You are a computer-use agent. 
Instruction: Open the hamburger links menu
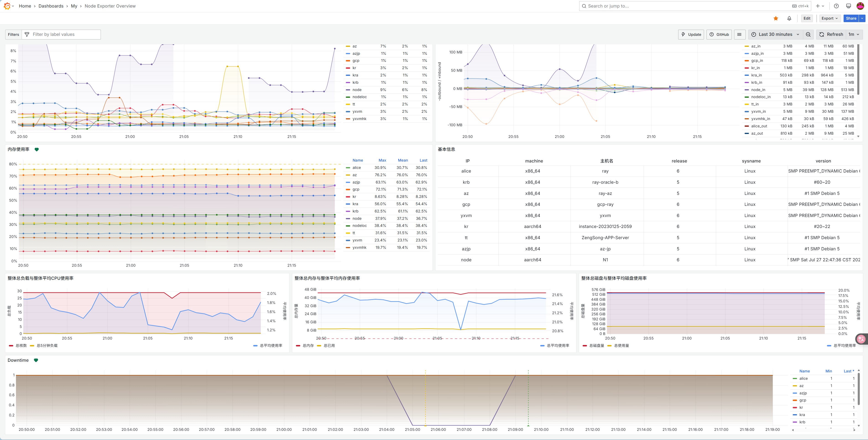[739, 34]
